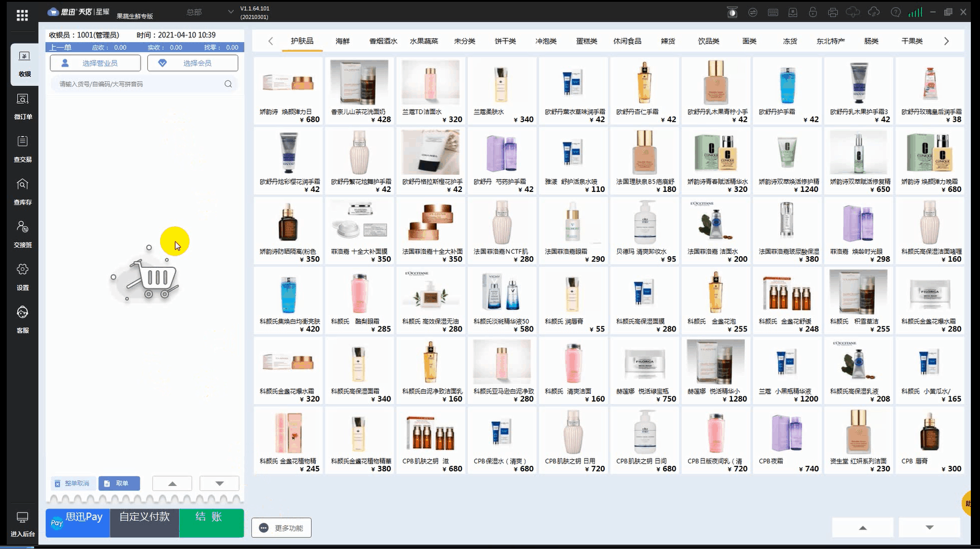Switch to the 水果蔬菜 category tab
The height and width of the screenshot is (549, 980).
[424, 41]
